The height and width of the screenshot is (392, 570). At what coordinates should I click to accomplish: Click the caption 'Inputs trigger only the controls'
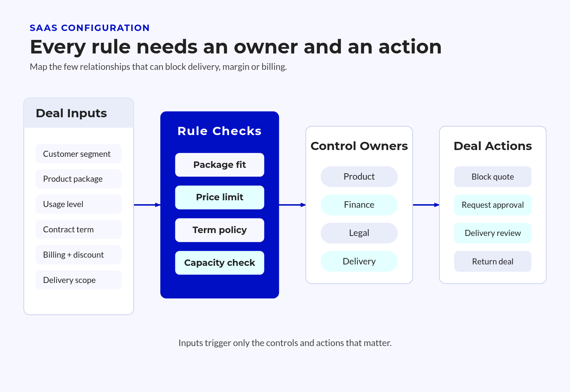tap(285, 343)
